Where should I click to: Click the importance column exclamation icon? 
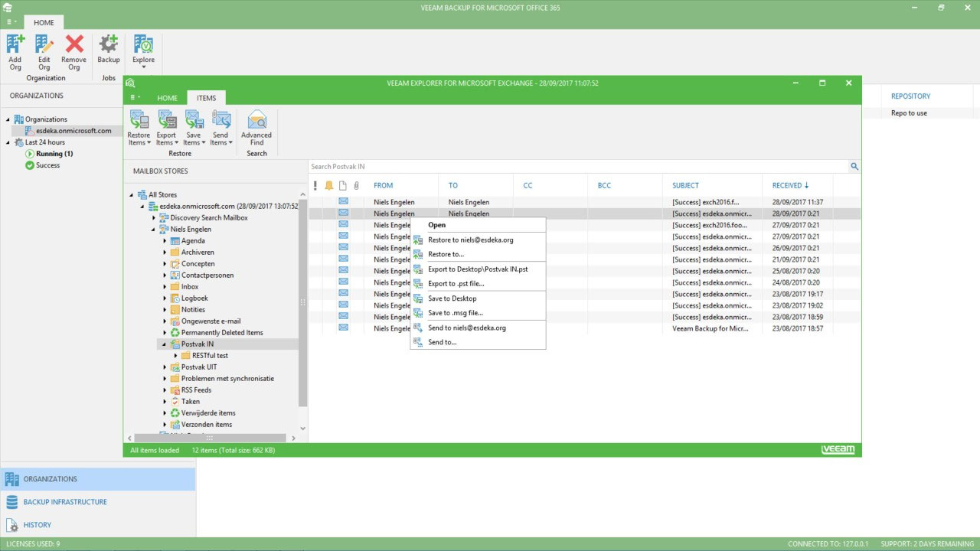[315, 185]
